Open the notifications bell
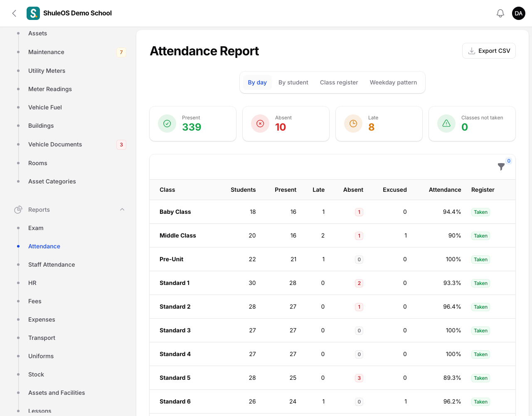Viewport: 532px width, 416px height. pos(500,13)
